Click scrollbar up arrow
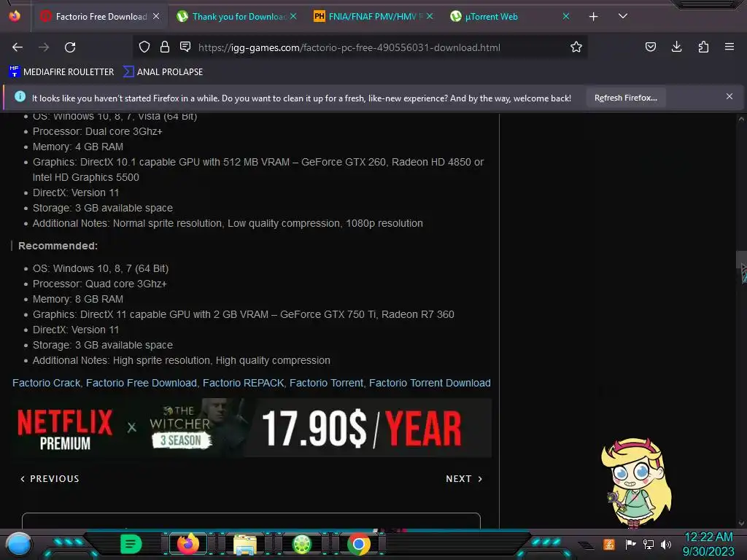Viewport: 747px width, 560px height. 741,118
